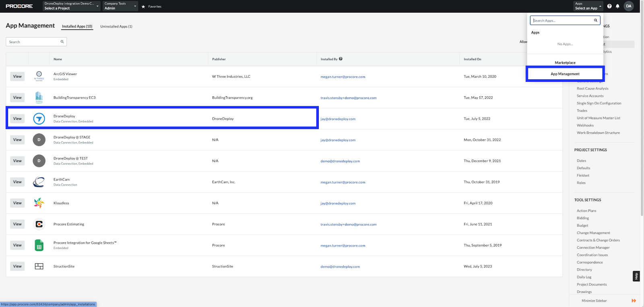Viewport: 644px width, 307px height.
Task: Open Single Sign On Configuration link
Action: pos(599,103)
